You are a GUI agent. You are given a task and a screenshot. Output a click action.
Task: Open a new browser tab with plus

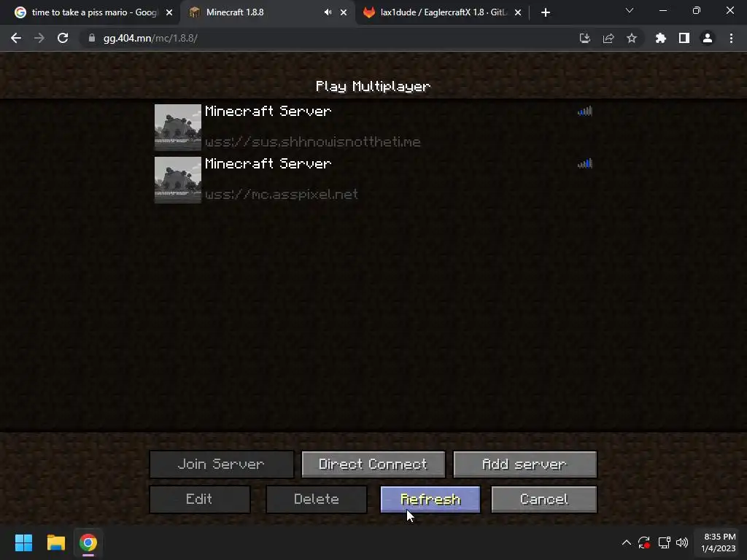(x=546, y=12)
